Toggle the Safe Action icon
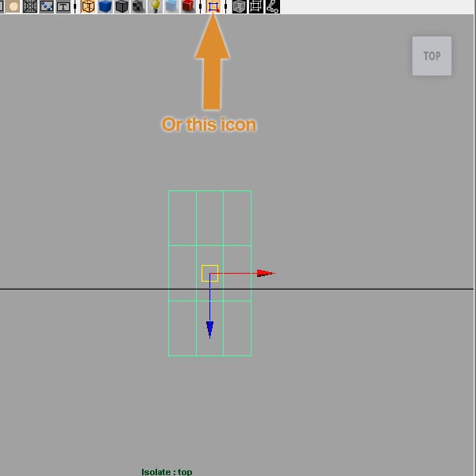476x476 pixels. coord(47,6)
